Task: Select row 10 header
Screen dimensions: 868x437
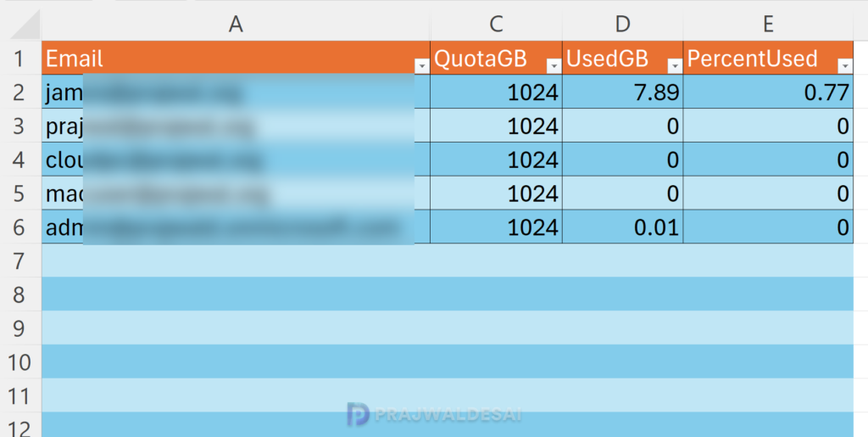Action: (x=20, y=362)
